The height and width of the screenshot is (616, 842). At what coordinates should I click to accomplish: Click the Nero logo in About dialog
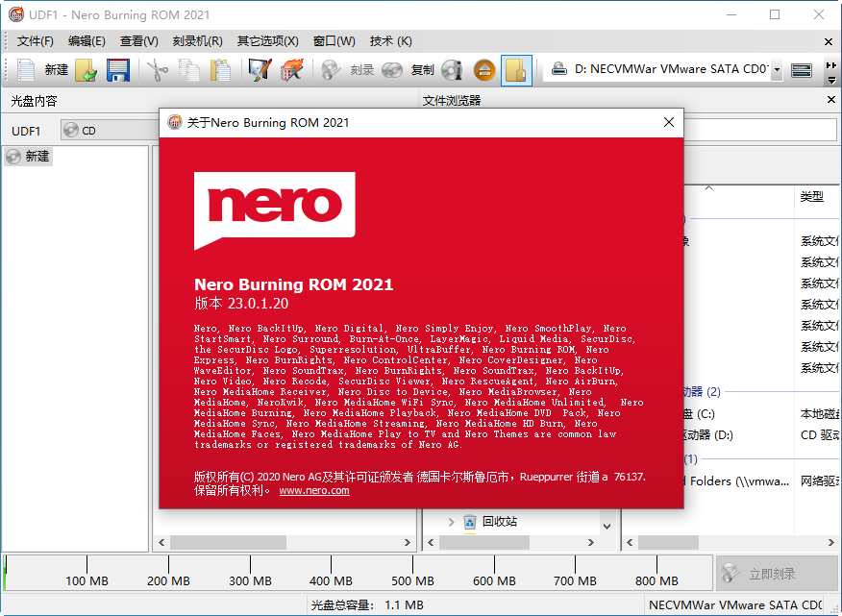[x=274, y=210]
